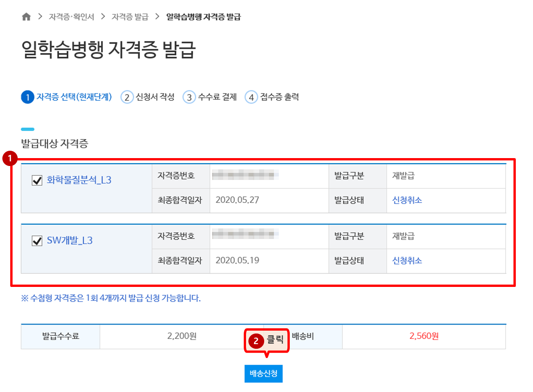Select step 1 자격증 선택(현재단계)

click(67, 97)
